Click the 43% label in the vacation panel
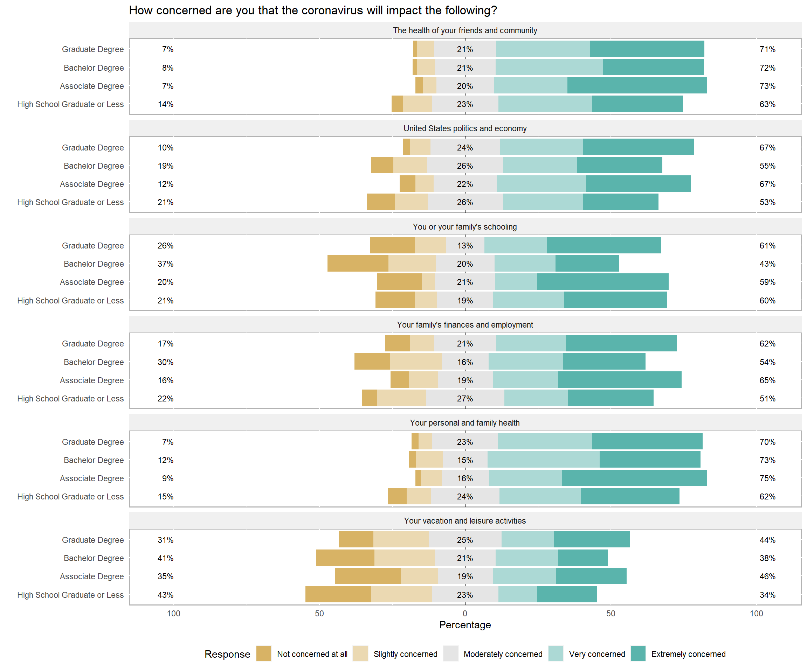Screen dimensions: 807x672 [x=165, y=595]
